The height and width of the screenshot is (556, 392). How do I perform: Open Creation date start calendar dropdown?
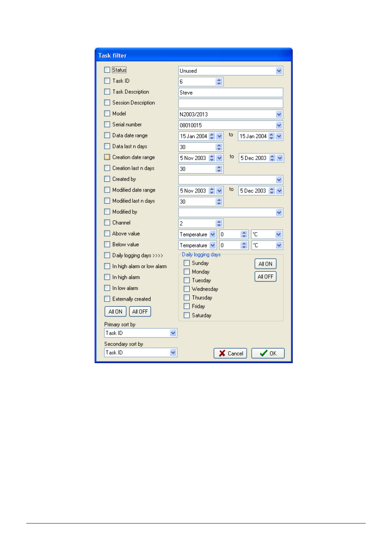(219, 158)
